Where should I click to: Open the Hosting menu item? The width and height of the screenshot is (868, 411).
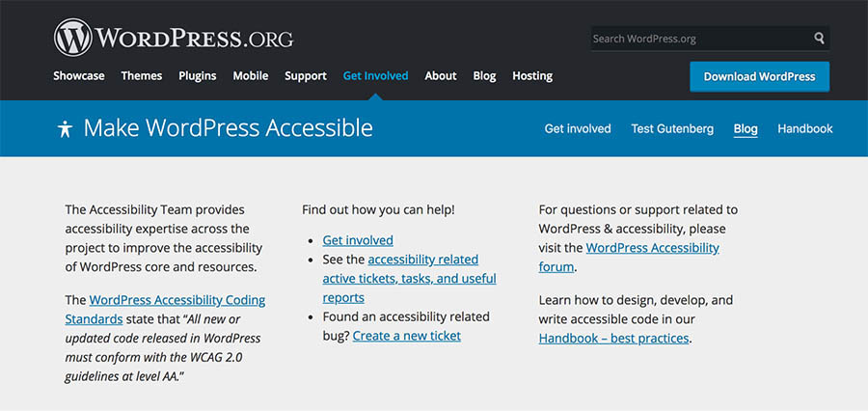click(x=532, y=76)
